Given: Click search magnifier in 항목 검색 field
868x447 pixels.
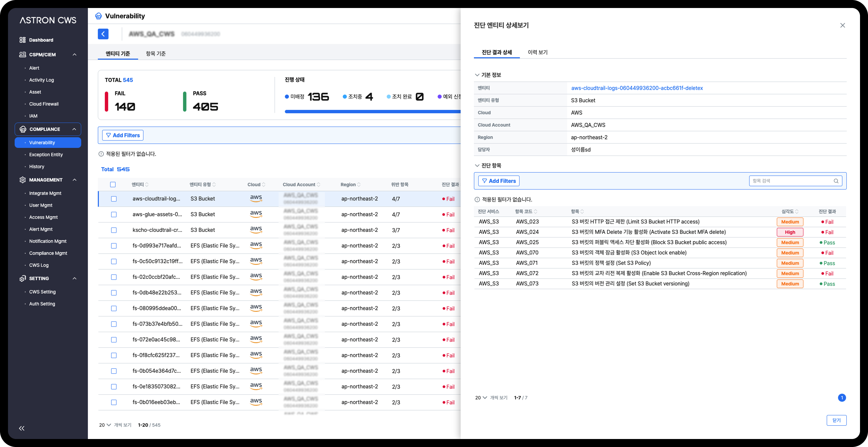Looking at the screenshot, I should click(836, 181).
